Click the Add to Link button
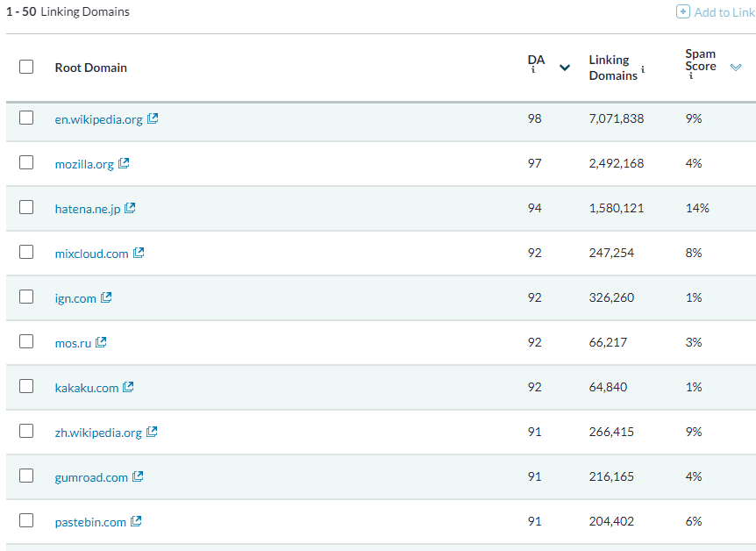756x551 pixels. coord(716,12)
